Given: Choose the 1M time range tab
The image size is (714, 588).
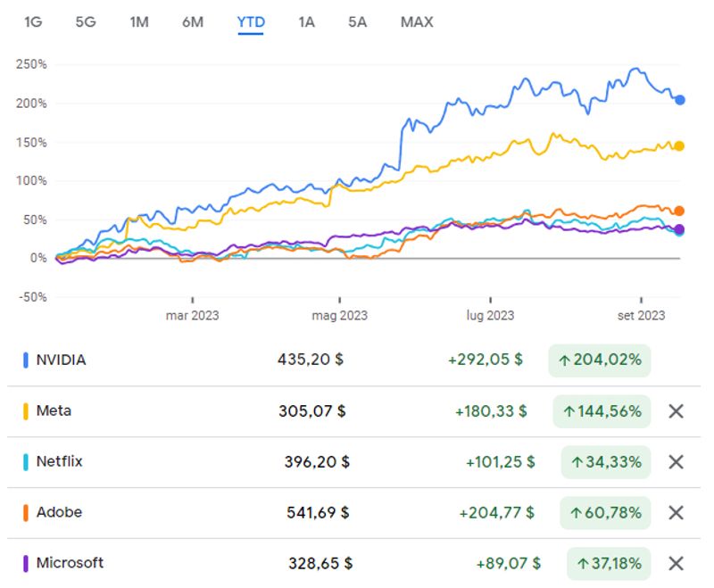Looking at the screenshot, I should [139, 22].
